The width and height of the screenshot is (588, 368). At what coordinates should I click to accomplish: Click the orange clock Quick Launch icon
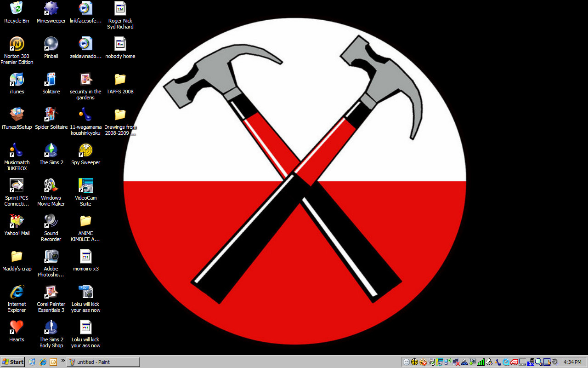pyautogui.click(x=53, y=362)
